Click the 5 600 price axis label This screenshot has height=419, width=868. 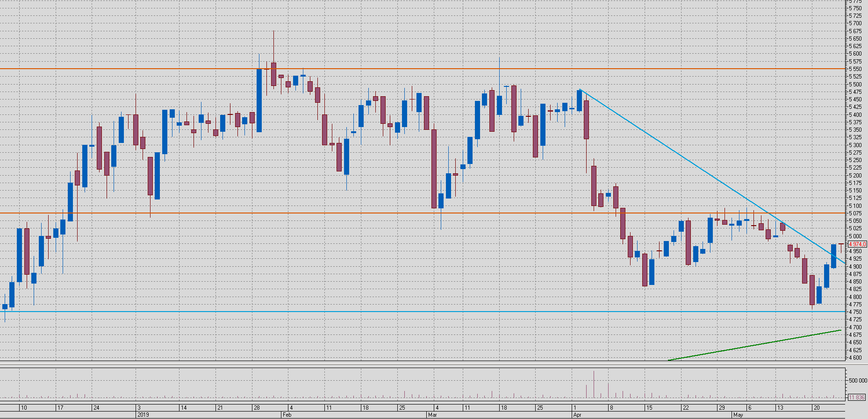(x=855, y=54)
